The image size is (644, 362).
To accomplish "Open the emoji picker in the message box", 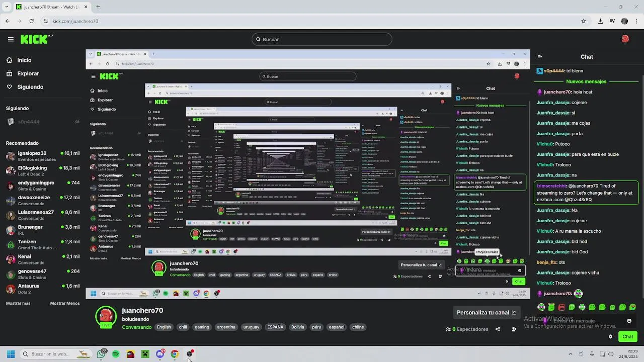I will 629,321.
